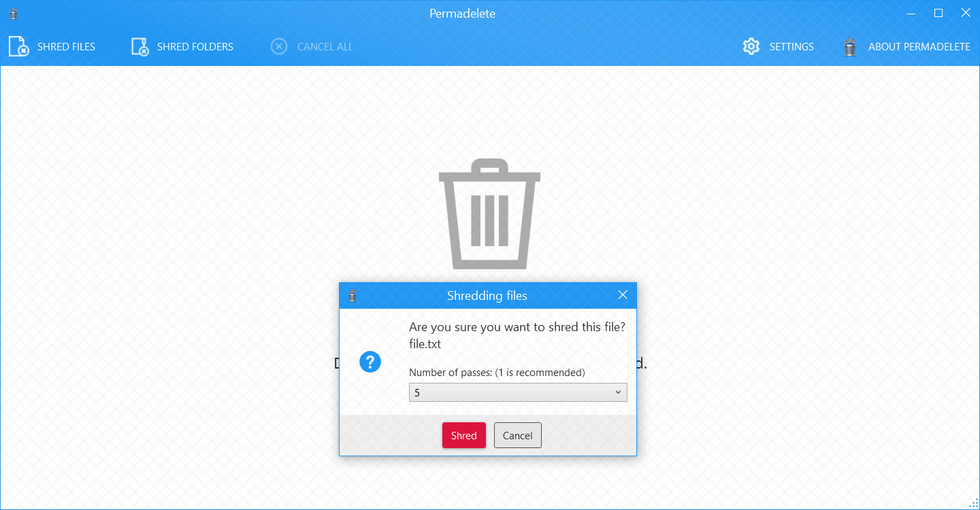Open Settings via the gear icon
This screenshot has height=510, width=980.
(751, 46)
